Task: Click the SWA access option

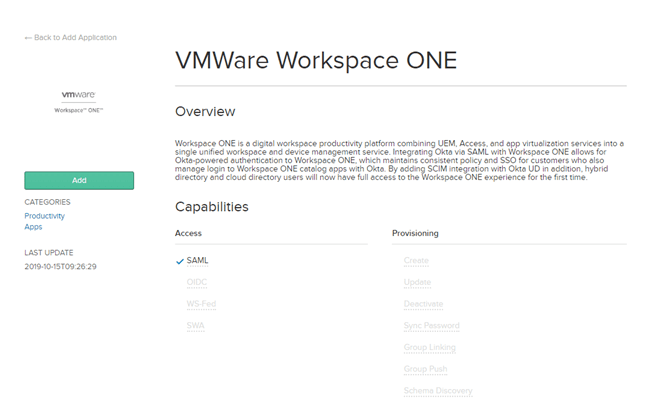Action: [x=196, y=325]
